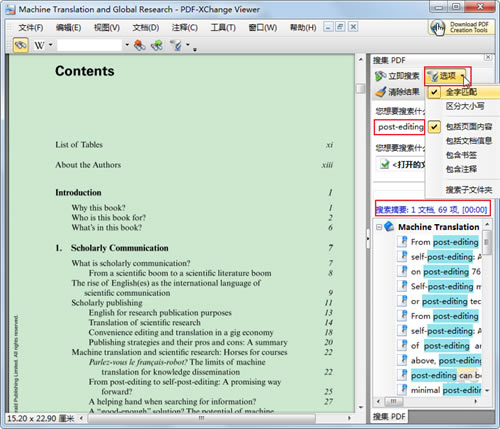Open the 视图(V) menu
The image size is (500, 429).
click(x=107, y=28)
